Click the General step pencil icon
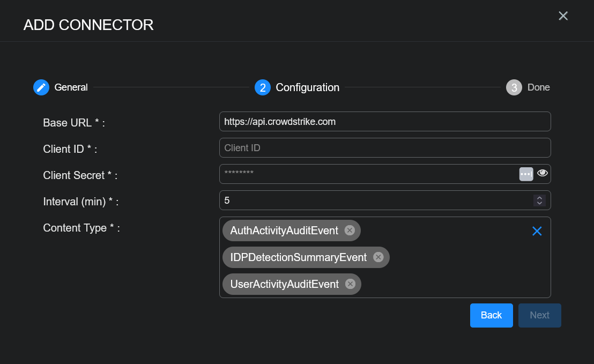Screen dimensions: 594x364 click(41, 87)
